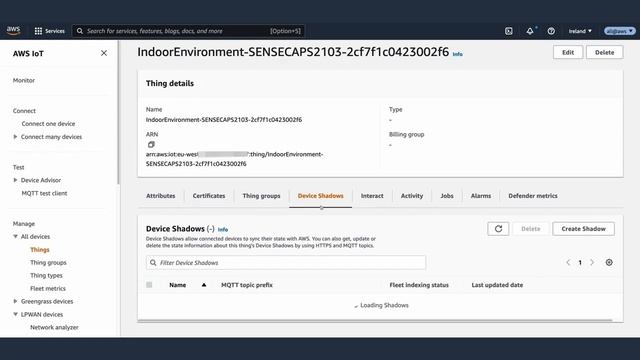
Task: Open the CloudShell icon
Action: [x=509, y=31]
